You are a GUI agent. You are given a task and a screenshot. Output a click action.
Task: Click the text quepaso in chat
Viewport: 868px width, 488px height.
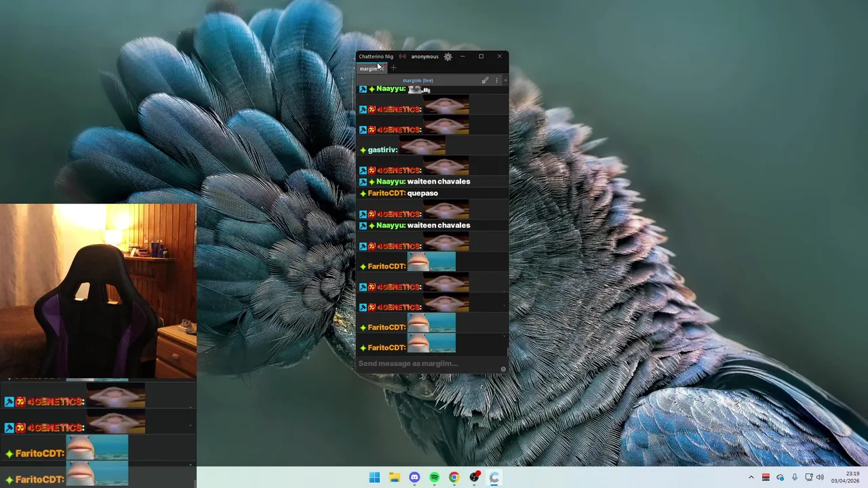(422, 193)
